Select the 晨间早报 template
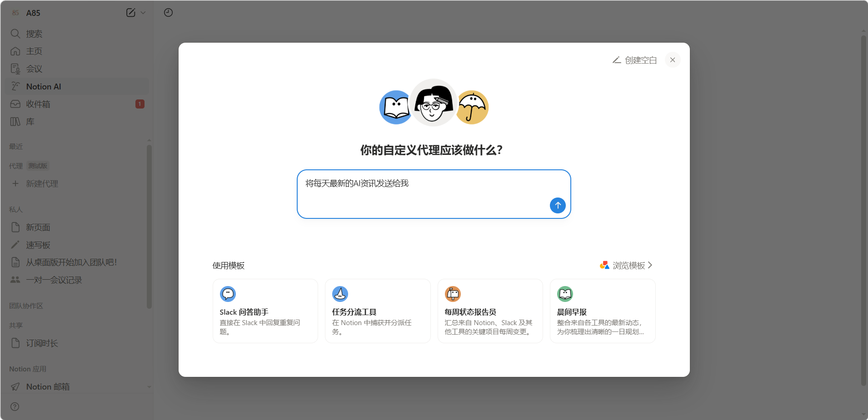The height and width of the screenshot is (420, 868). coord(603,311)
